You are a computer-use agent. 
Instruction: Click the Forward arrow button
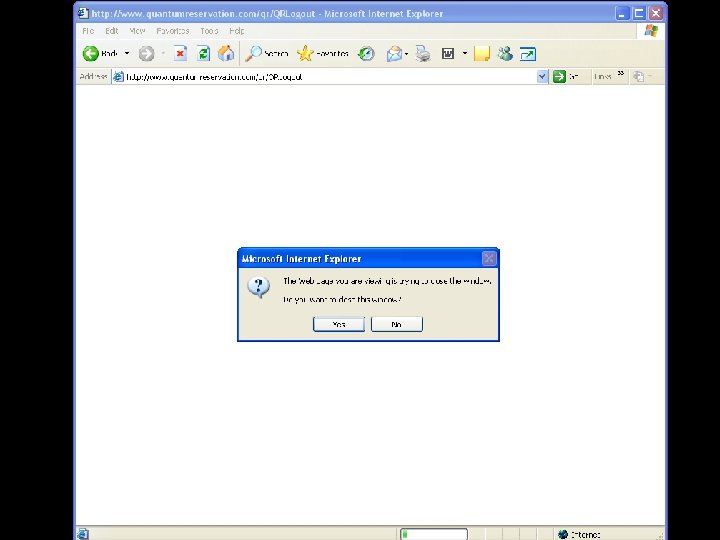[146, 54]
